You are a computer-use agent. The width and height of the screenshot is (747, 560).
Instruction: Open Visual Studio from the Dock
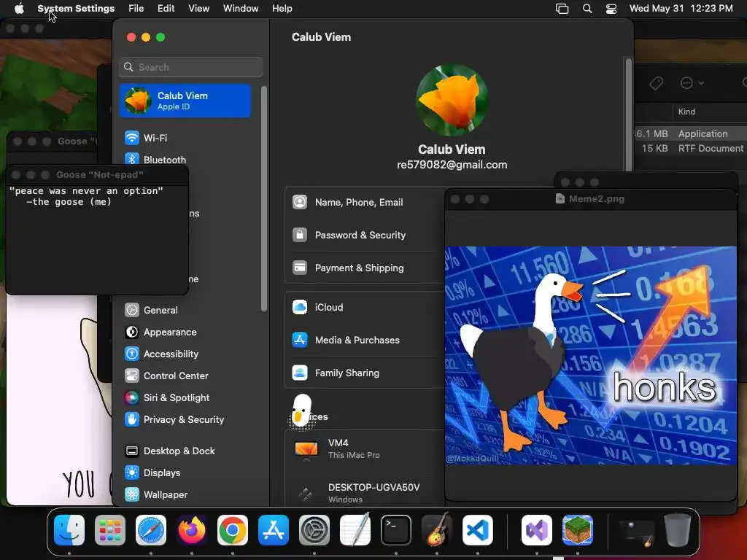click(x=537, y=530)
